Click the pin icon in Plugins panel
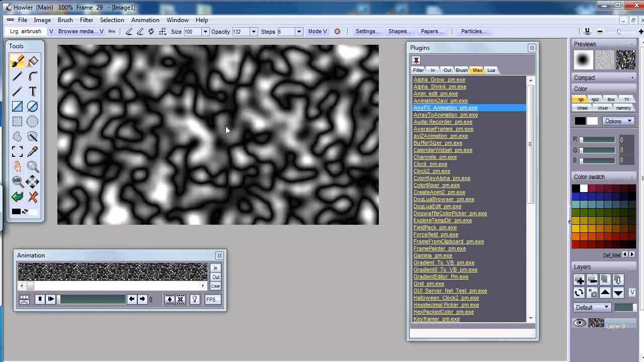The width and height of the screenshot is (644, 362). [x=416, y=60]
